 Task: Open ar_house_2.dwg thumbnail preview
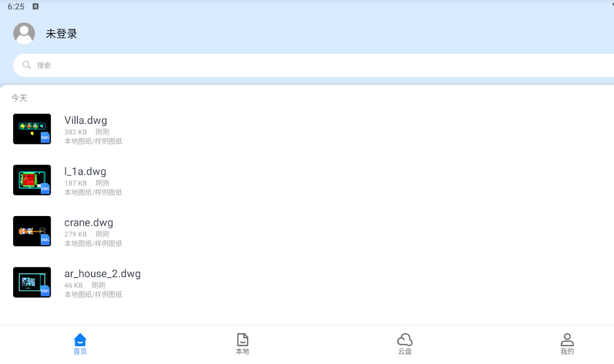pyautogui.click(x=32, y=282)
